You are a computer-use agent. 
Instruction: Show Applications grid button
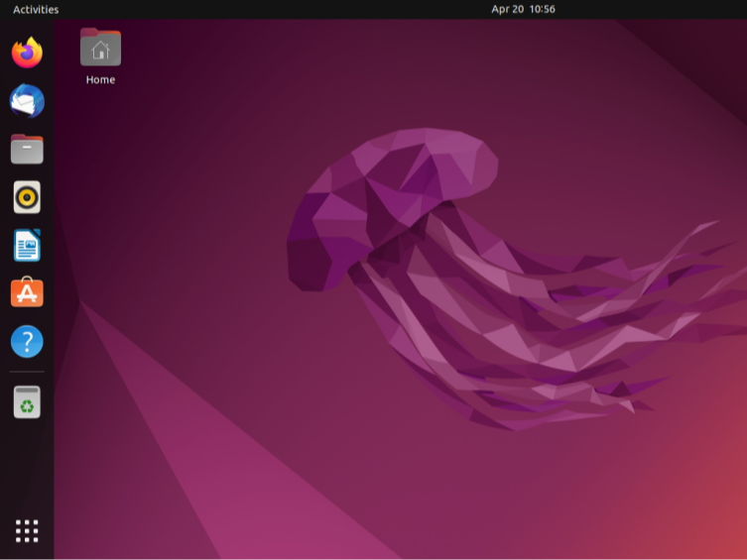point(27,531)
